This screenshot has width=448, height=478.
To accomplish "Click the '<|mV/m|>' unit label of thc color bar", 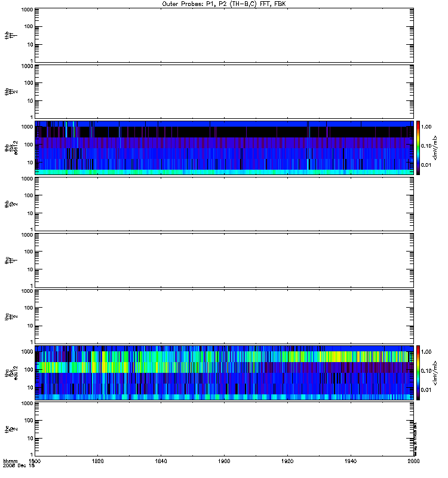I will [435, 373].
